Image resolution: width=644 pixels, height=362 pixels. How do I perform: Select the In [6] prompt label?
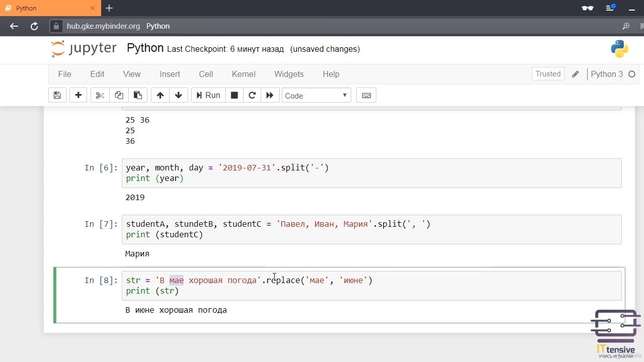coord(101,168)
